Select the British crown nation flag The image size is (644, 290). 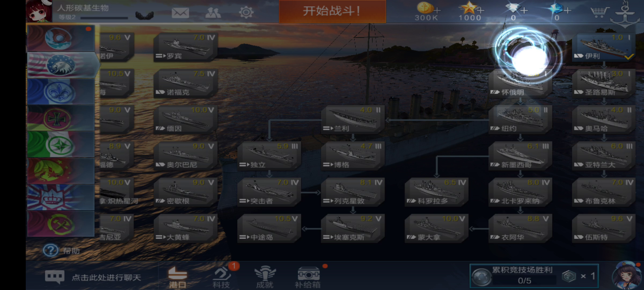tap(61, 197)
